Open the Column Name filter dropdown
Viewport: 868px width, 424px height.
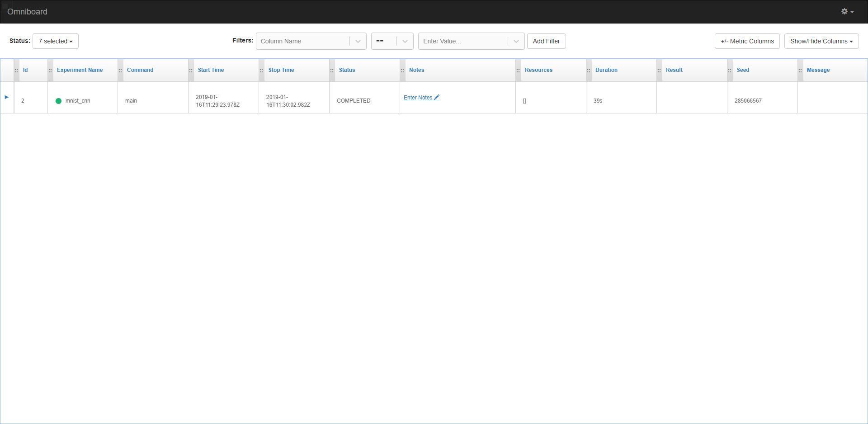[x=311, y=41]
